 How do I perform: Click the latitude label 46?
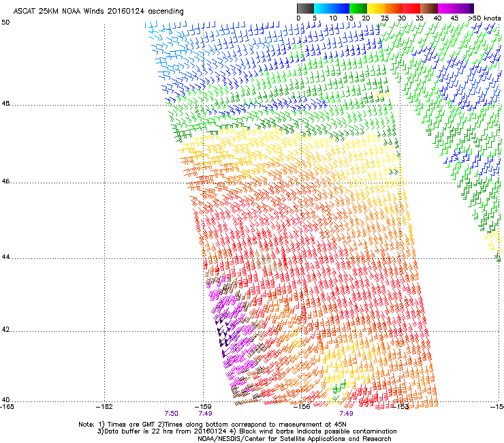(x=5, y=181)
